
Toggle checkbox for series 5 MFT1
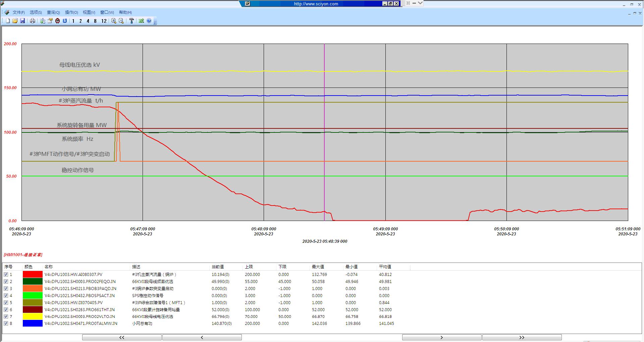click(x=6, y=302)
